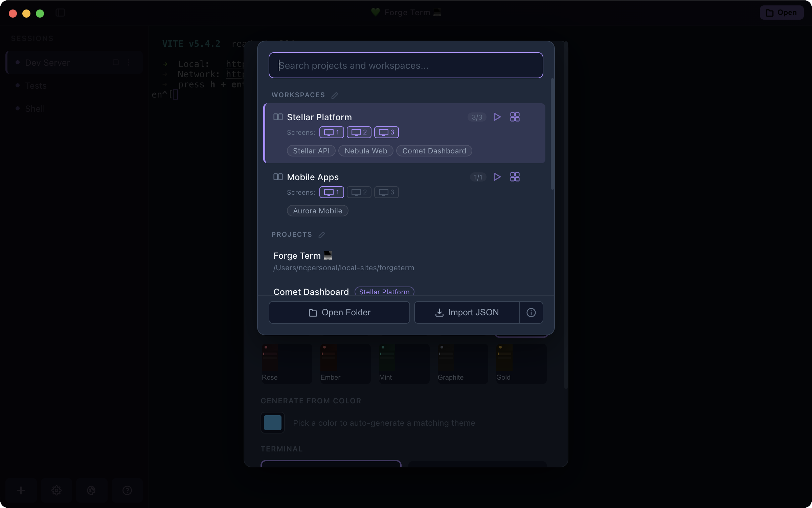Add a new session with the plus icon

pos(21,490)
